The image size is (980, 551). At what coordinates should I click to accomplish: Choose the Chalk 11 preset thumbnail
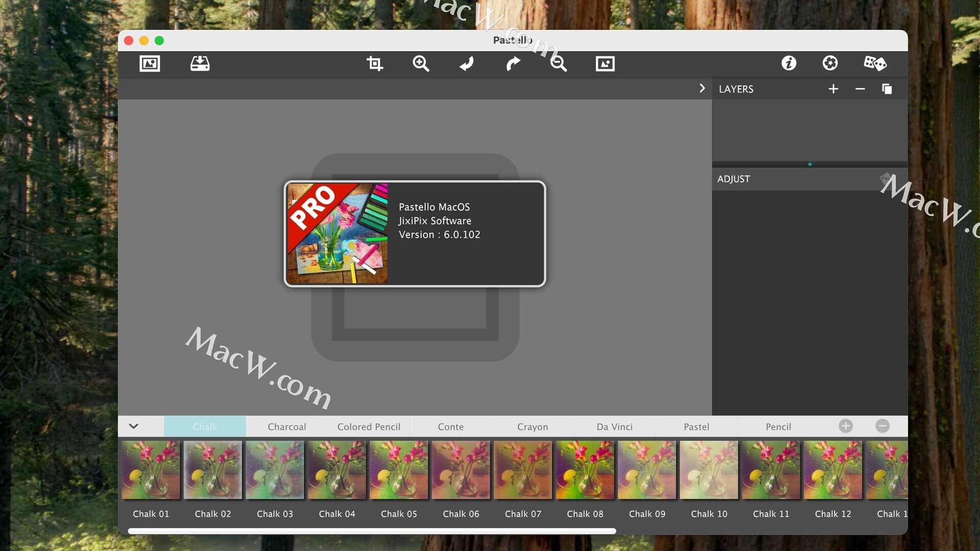771,470
